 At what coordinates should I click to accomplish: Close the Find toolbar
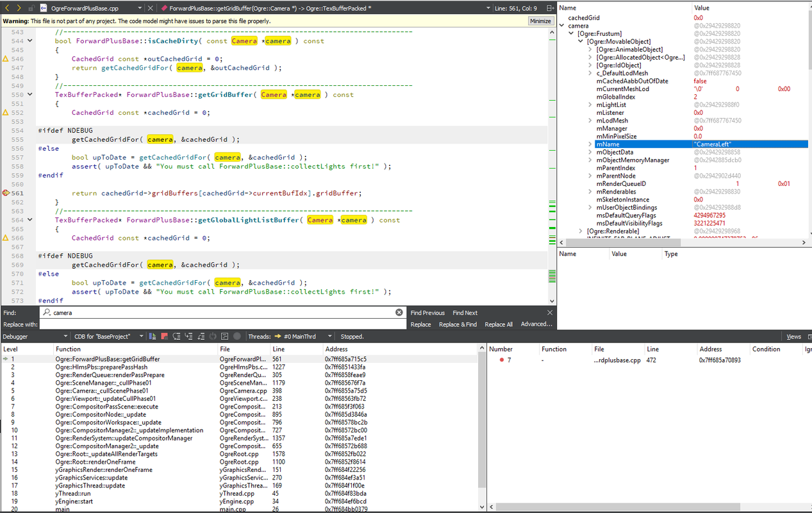550,313
